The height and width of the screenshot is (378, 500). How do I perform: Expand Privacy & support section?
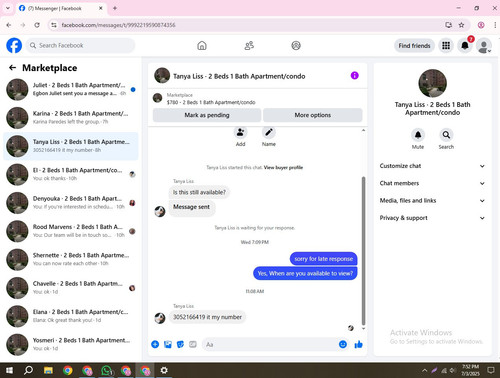pos(432,218)
